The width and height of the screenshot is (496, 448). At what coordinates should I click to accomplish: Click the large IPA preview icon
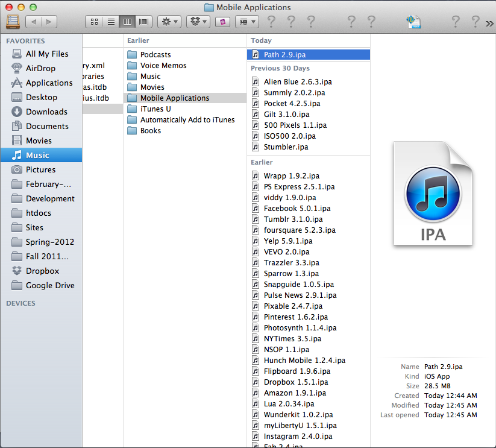(x=433, y=194)
